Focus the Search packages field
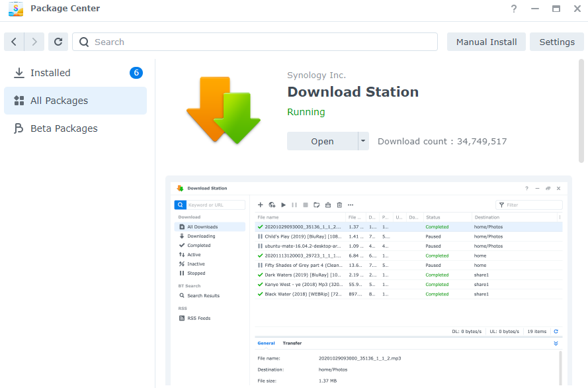Image resolution: width=588 pixels, height=388 pixels. [255, 42]
